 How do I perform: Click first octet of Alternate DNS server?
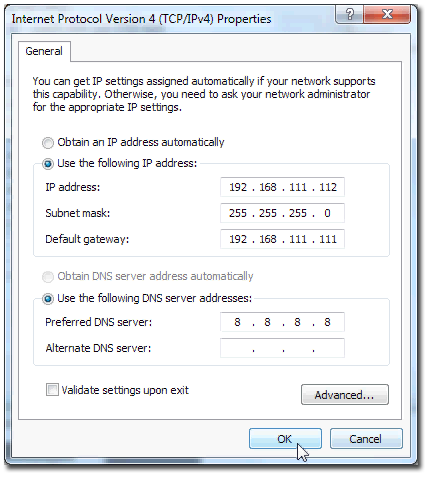[237, 348]
